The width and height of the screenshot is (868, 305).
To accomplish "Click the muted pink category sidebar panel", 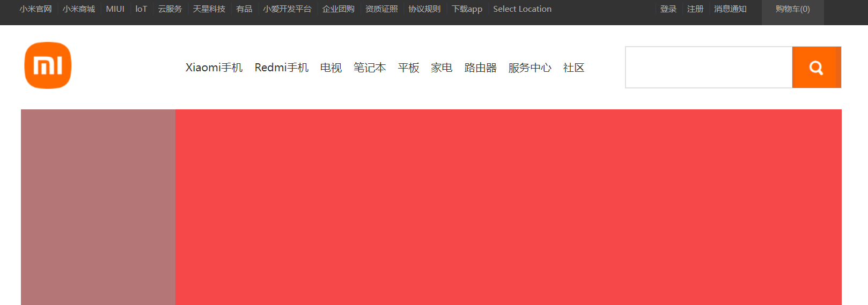I will [x=98, y=207].
